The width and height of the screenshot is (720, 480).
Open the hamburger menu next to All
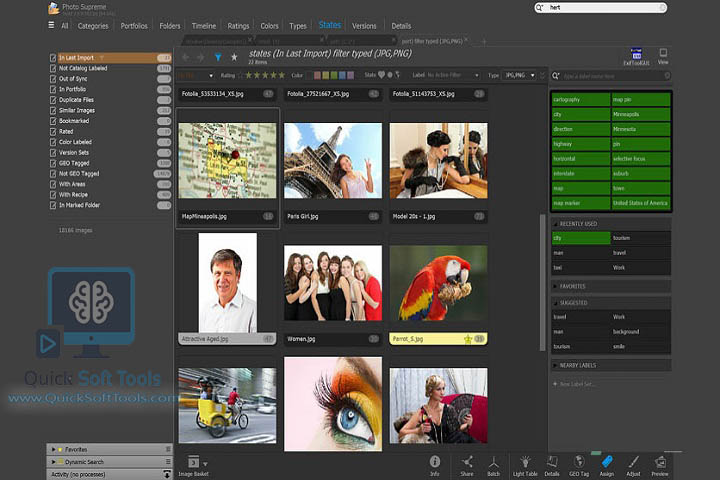pos(51,25)
